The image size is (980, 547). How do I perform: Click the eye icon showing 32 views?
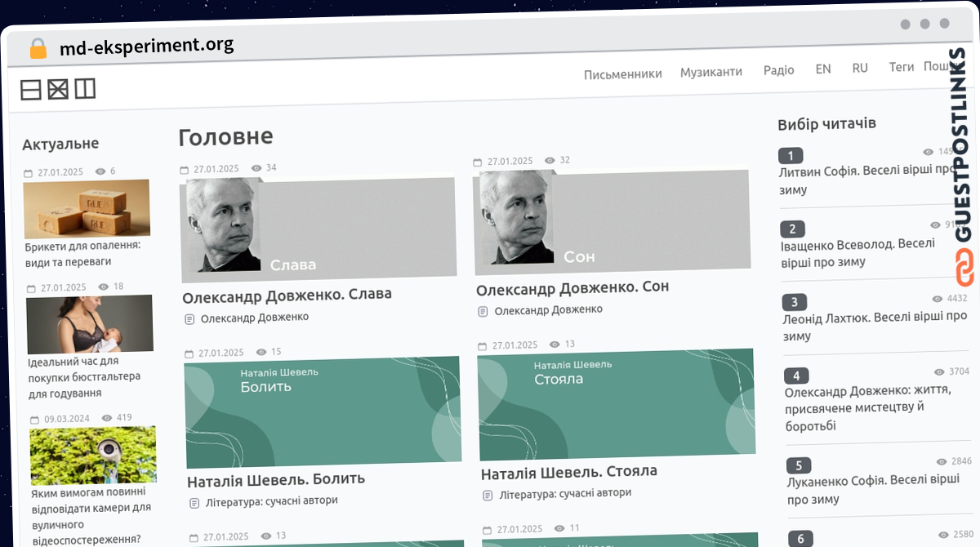click(x=550, y=161)
